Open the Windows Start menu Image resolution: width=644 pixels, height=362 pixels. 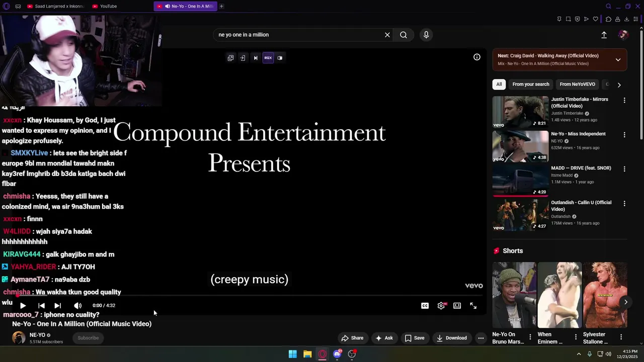click(292, 354)
